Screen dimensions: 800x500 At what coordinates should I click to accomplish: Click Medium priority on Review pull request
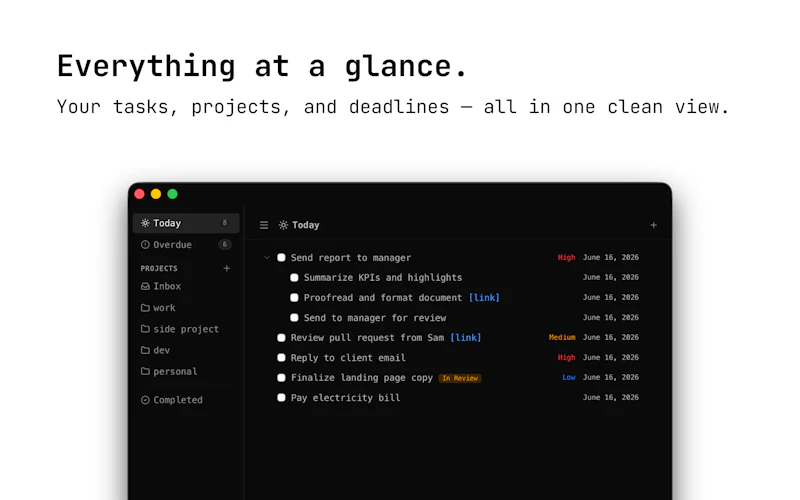click(562, 337)
